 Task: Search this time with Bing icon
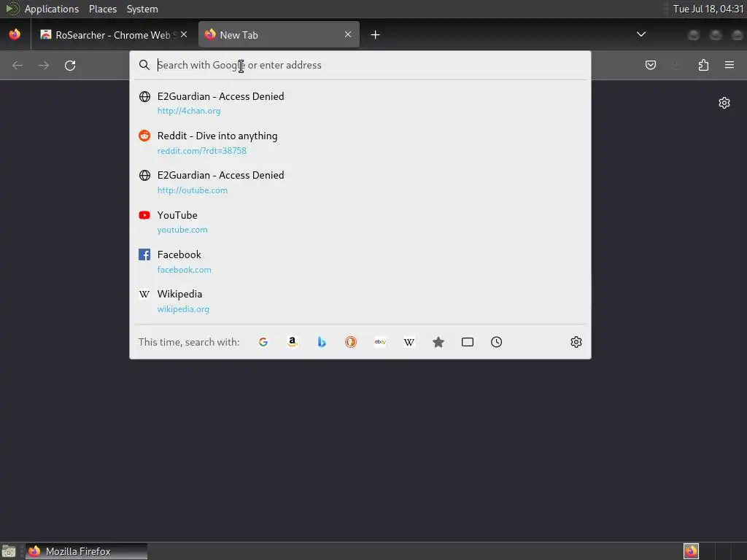point(322,342)
